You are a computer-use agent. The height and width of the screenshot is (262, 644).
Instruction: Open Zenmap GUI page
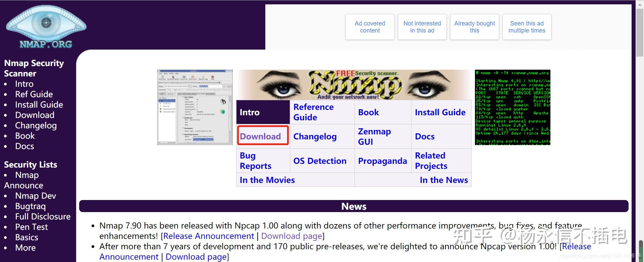pyautogui.click(x=374, y=136)
